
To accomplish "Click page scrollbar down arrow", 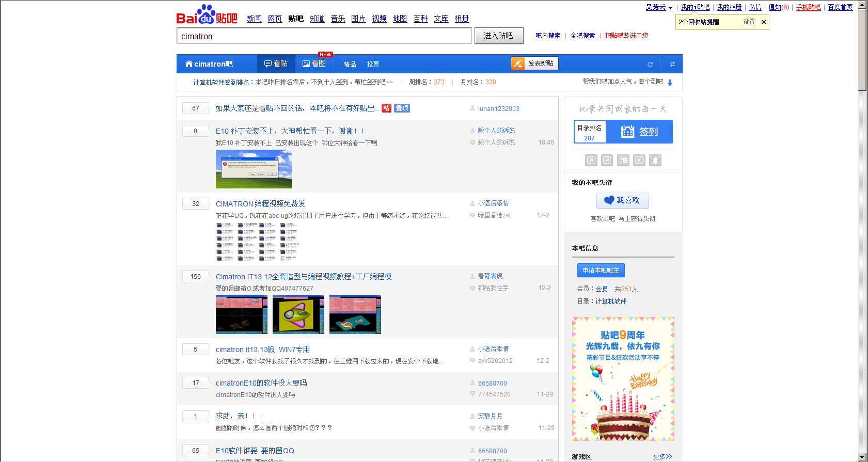I will 863,457.
